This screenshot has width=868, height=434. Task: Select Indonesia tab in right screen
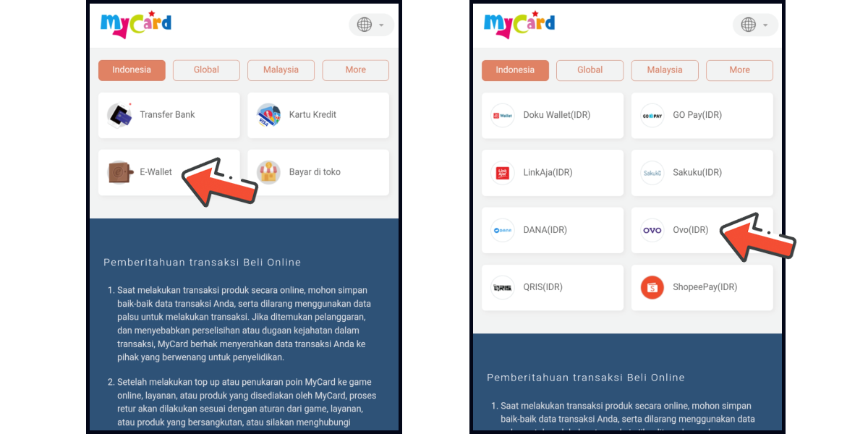tap(515, 70)
